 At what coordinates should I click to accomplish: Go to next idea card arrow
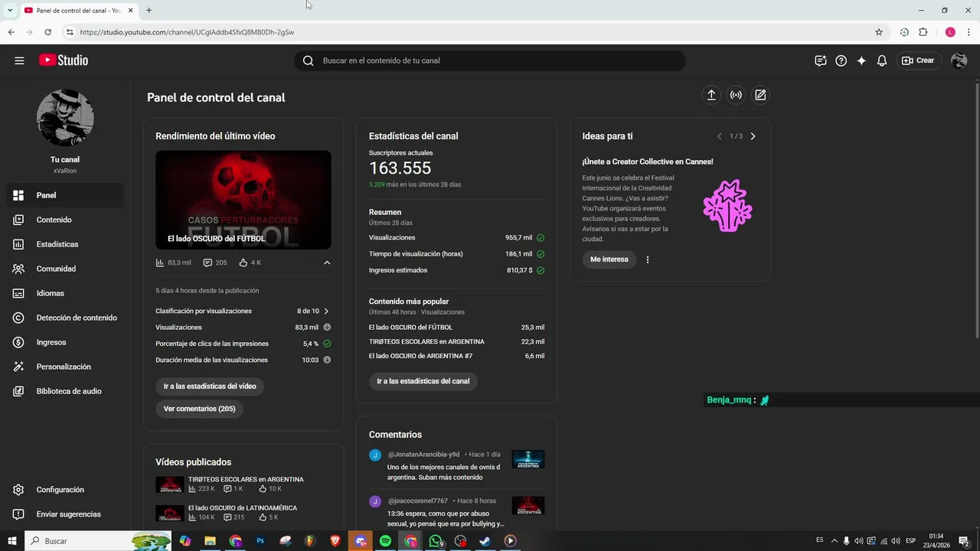(x=753, y=136)
